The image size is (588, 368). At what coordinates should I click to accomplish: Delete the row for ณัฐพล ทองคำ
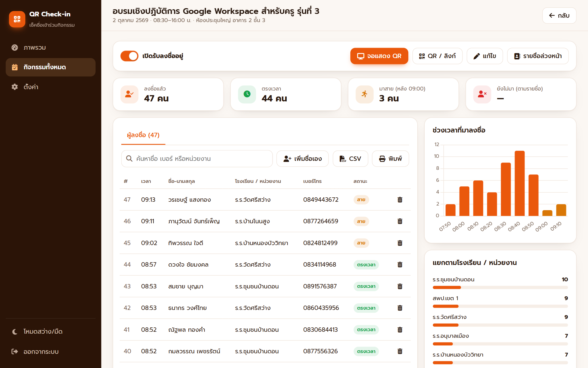(400, 330)
